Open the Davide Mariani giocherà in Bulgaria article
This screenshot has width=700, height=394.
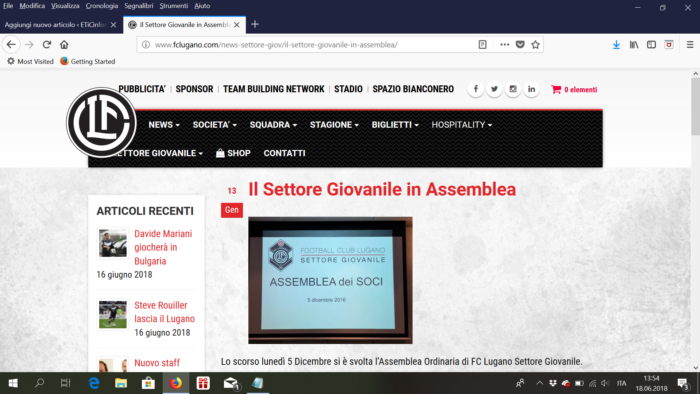click(x=163, y=247)
